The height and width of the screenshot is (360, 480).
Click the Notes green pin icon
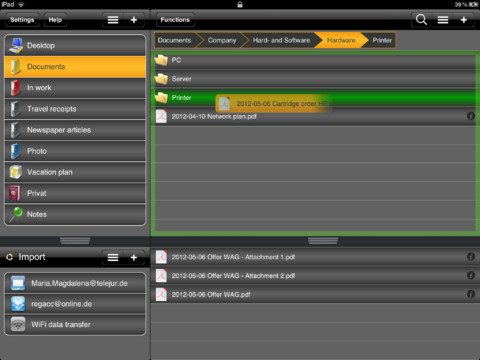[x=16, y=214]
